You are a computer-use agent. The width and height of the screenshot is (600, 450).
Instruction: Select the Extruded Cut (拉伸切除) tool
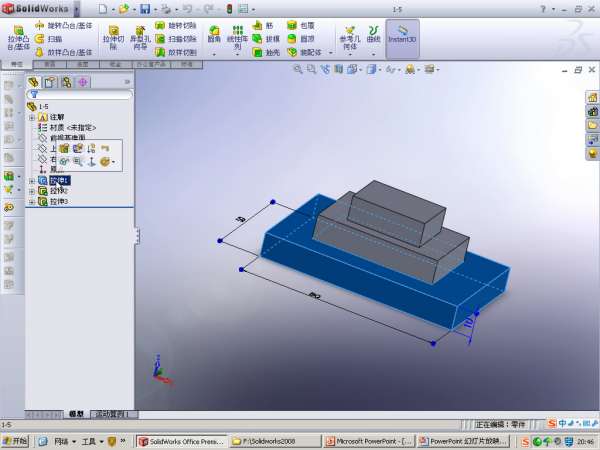[x=113, y=38]
